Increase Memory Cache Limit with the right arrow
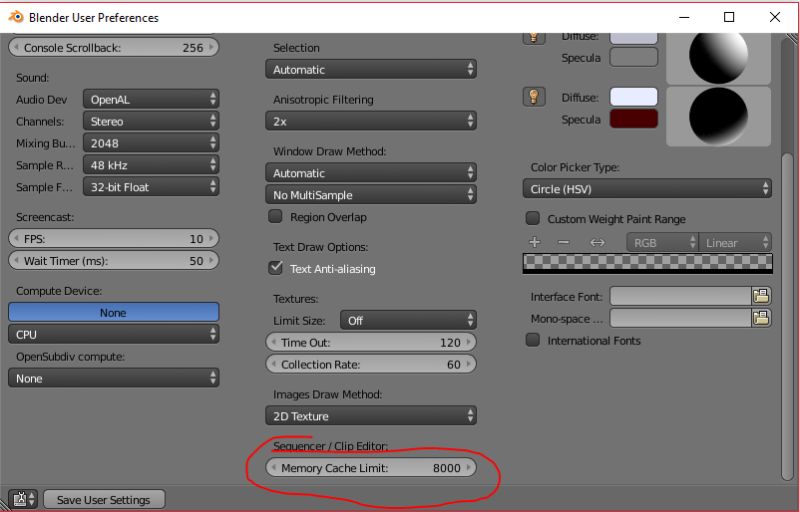 (468, 468)
